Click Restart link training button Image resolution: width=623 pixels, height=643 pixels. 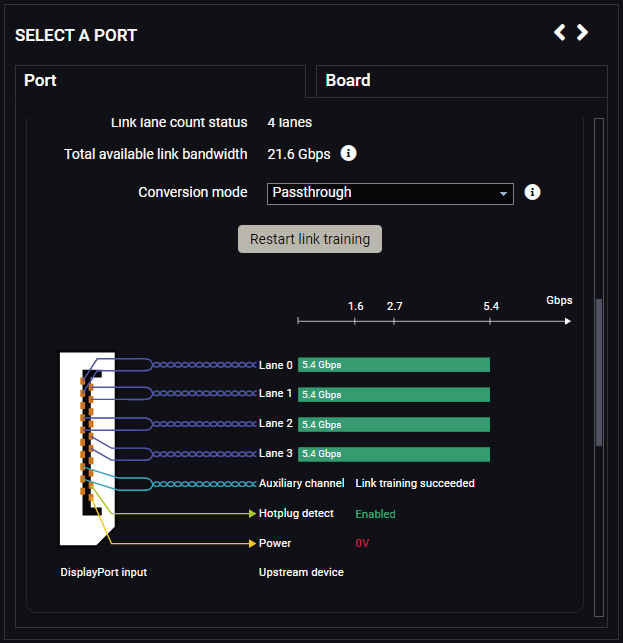(310, 239)
